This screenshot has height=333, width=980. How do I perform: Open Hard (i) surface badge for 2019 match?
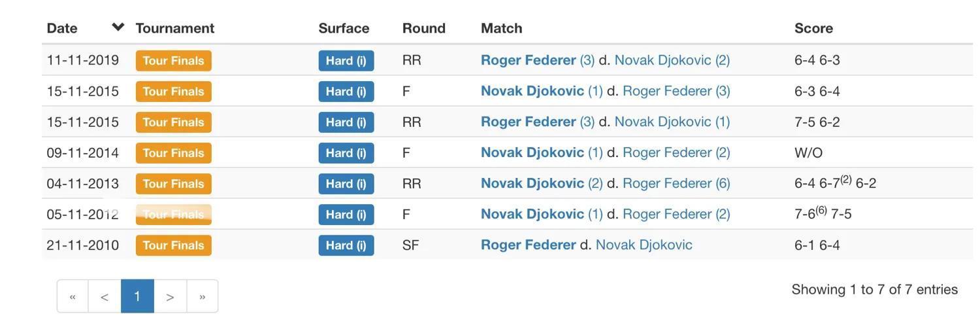pos(346,61)
